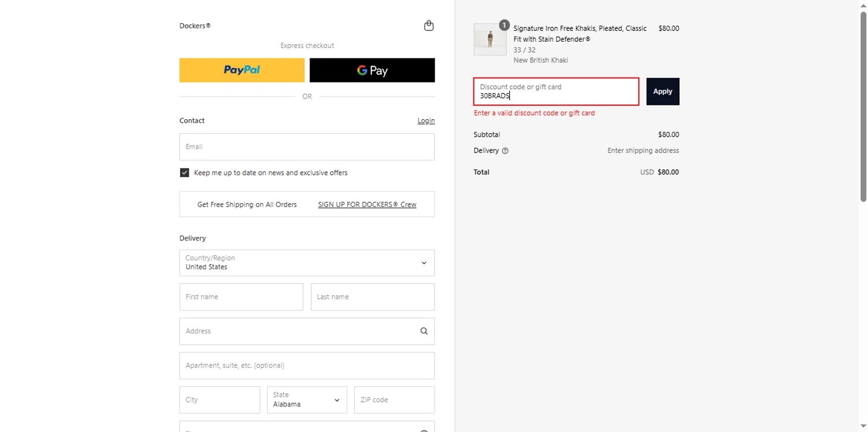Pay with the PayPal express button
Viewport: 868px width, 432px height.
[x=242, y=70]
